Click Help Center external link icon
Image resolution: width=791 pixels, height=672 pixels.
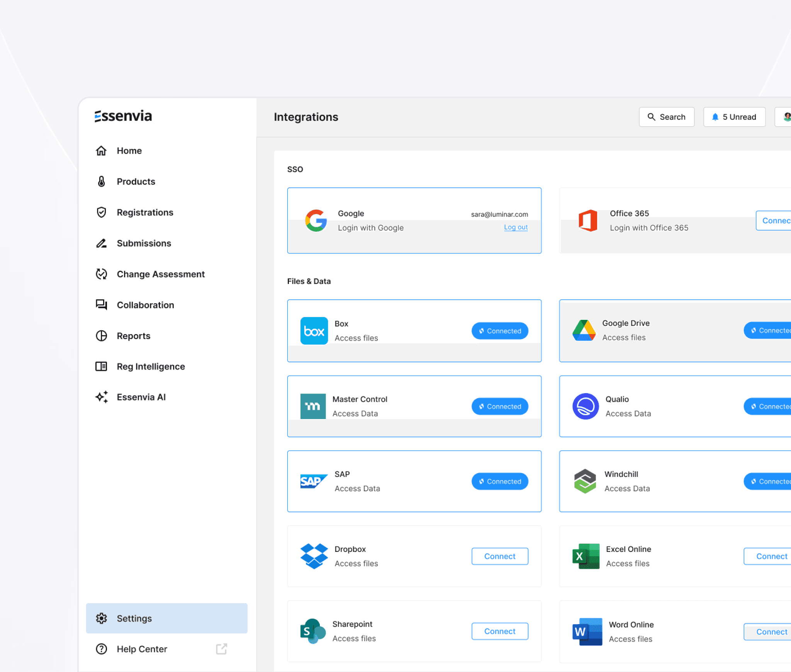(x=221, y=649)
